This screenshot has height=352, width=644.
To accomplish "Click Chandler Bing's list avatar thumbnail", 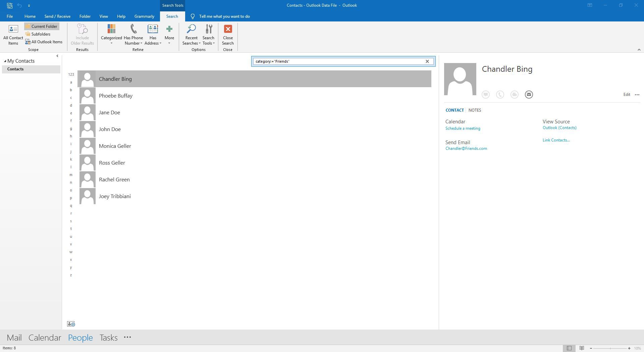I will pos(88,79).
